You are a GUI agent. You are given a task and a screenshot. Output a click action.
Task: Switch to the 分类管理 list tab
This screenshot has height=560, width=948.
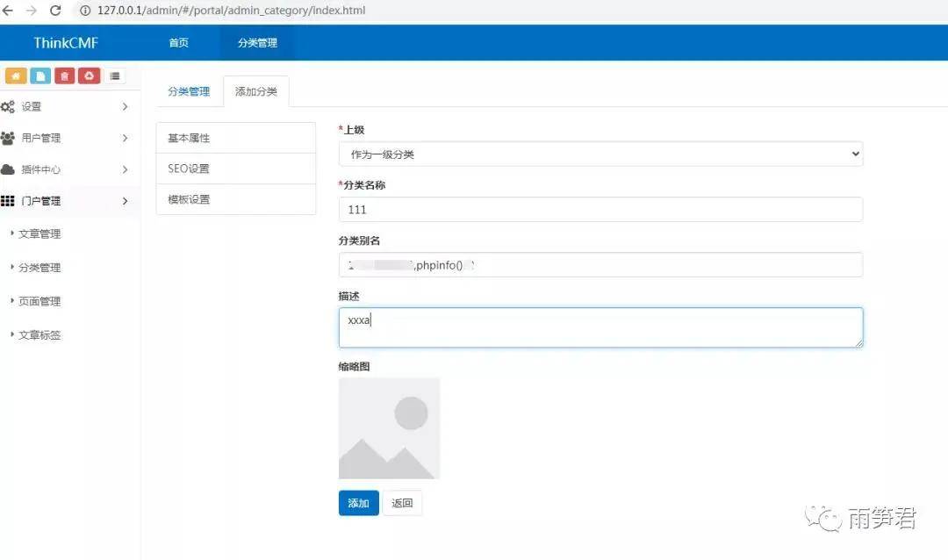(x=189, y=92)
